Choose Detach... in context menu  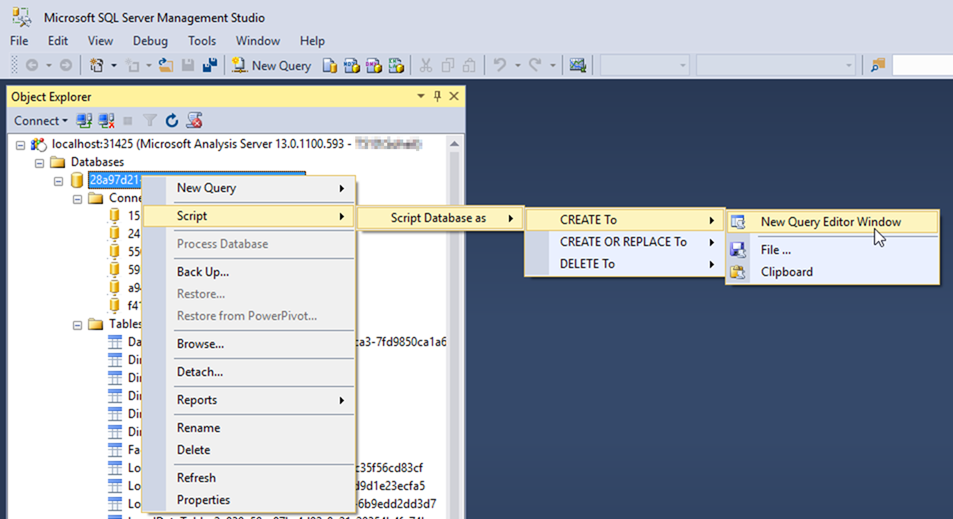tap(249, 371)
